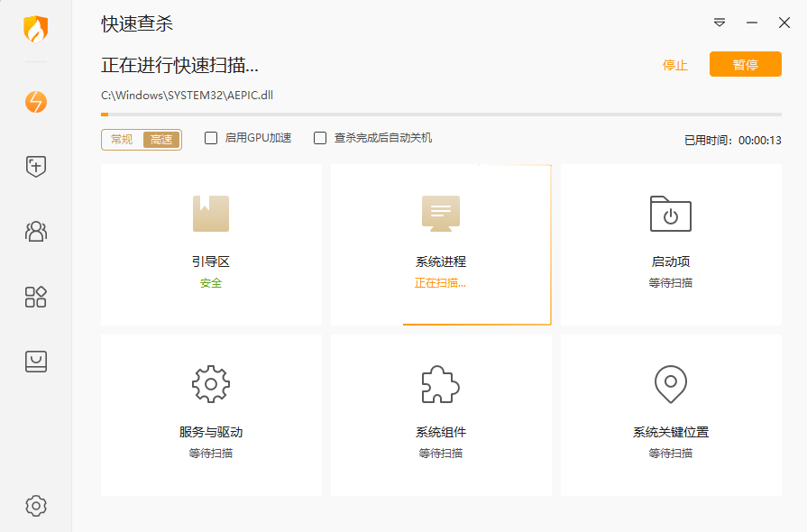
Task: Open the toolbox grid icon in sidebar
Action: click(x=35, y=297)
